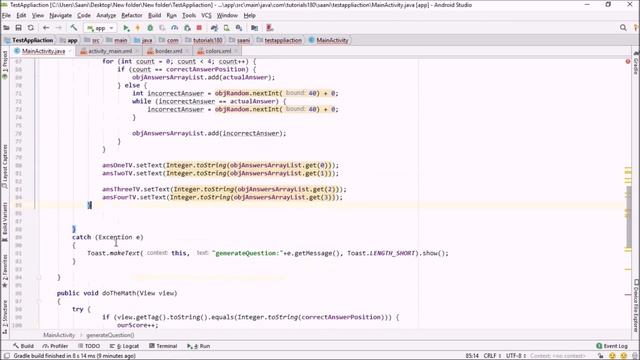Close the activity_main.xml tab
Viewport: 640px width, 360px height.
point(137,51)
